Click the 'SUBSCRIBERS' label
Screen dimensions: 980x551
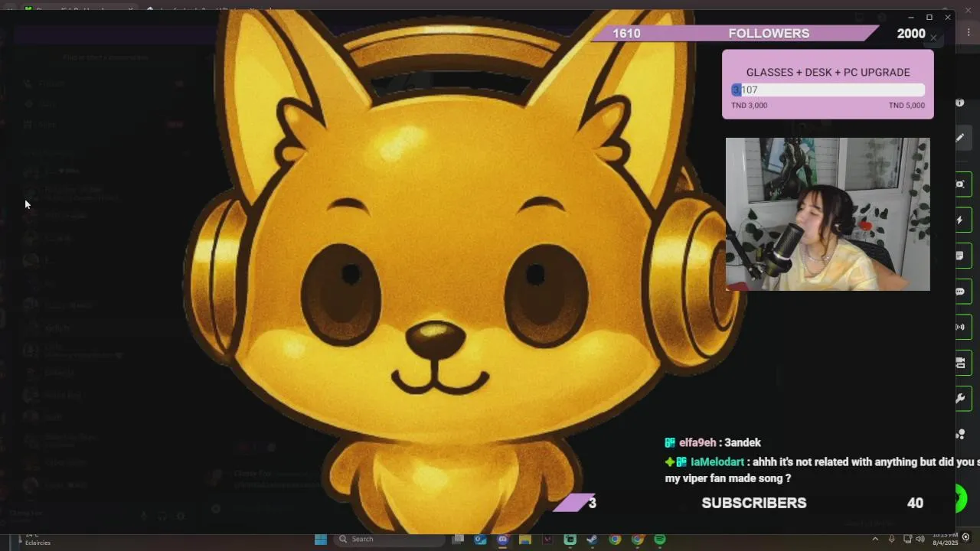point(754,503)
